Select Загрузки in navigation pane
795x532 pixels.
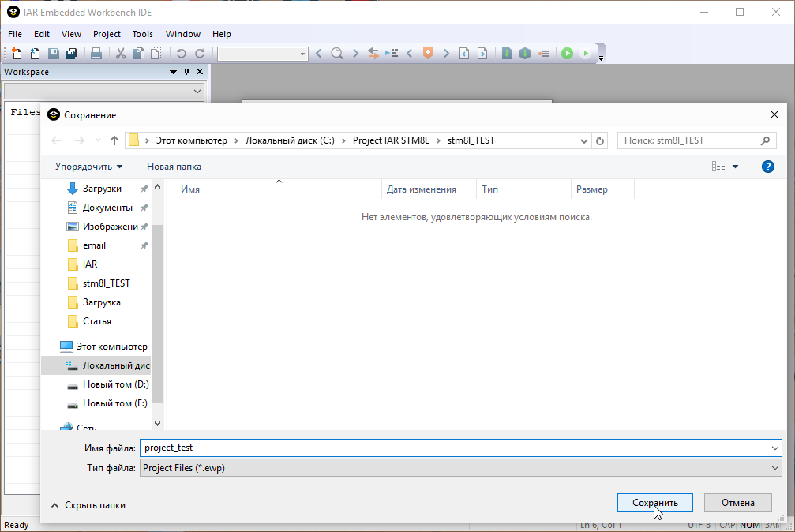click(102, 189)
